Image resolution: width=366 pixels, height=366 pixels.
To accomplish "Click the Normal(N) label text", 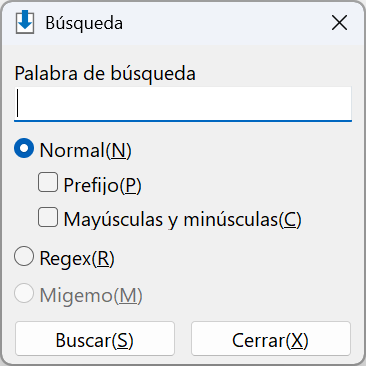I will coord(86,150).
